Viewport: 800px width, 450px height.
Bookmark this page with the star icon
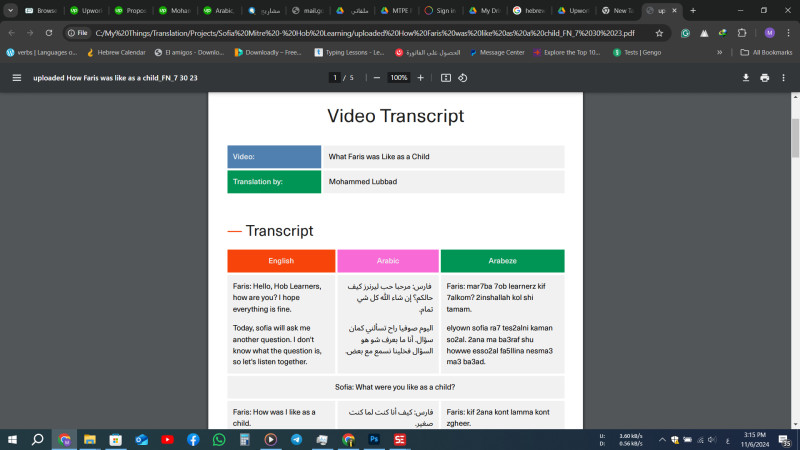pyautogui.click(x=659, y=32)
